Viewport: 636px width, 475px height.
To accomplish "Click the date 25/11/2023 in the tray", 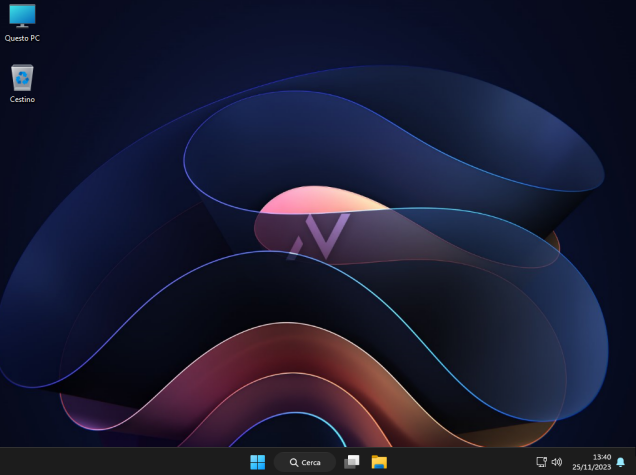I will 591,467.
